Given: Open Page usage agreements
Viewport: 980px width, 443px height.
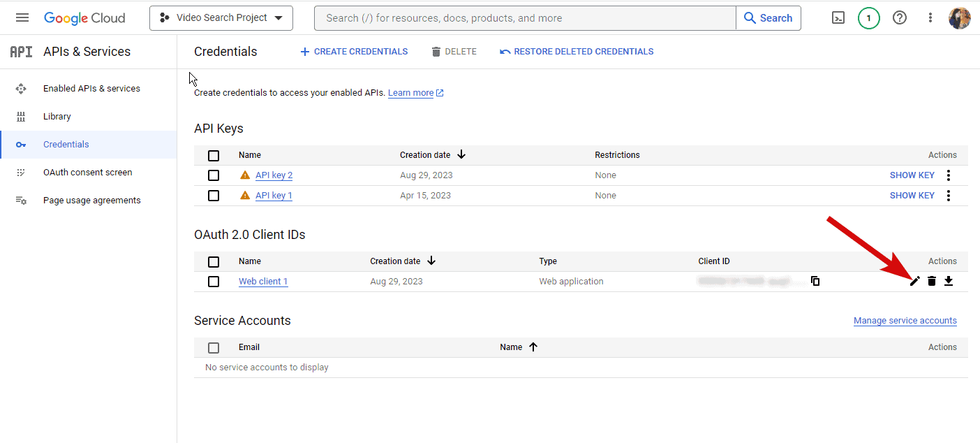Looking at the screenshot, I should [x=91, y=201].
